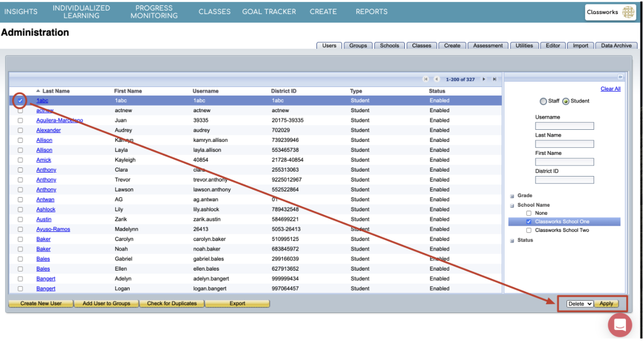The width and height of the screenshot is (644, 341).
Task: Switch to the Groups tab
Action: [x=358, y=46]
